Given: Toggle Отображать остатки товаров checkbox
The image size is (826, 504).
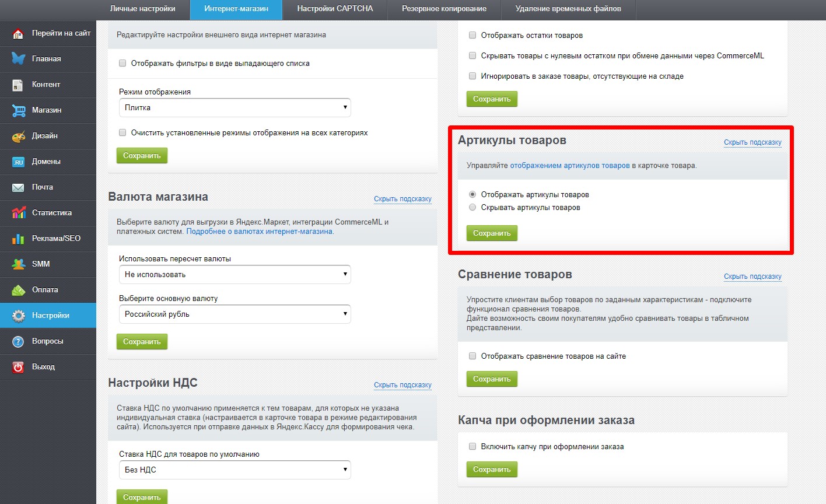Looking at the screenshot, I should [473, 35].
